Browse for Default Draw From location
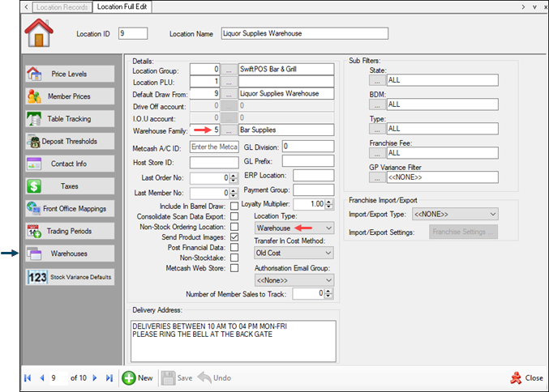Screen dimensions: 549x392 tap(229, 94)
